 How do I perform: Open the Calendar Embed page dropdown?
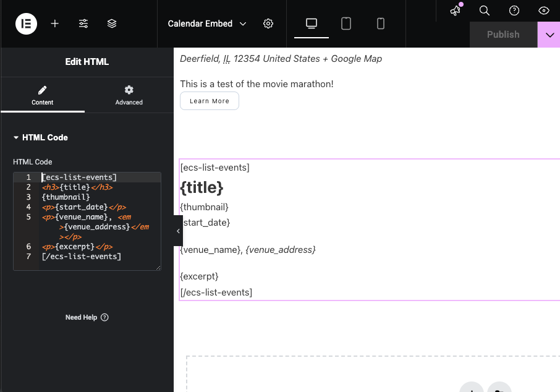pyautogui.click(x=207, y=23)
